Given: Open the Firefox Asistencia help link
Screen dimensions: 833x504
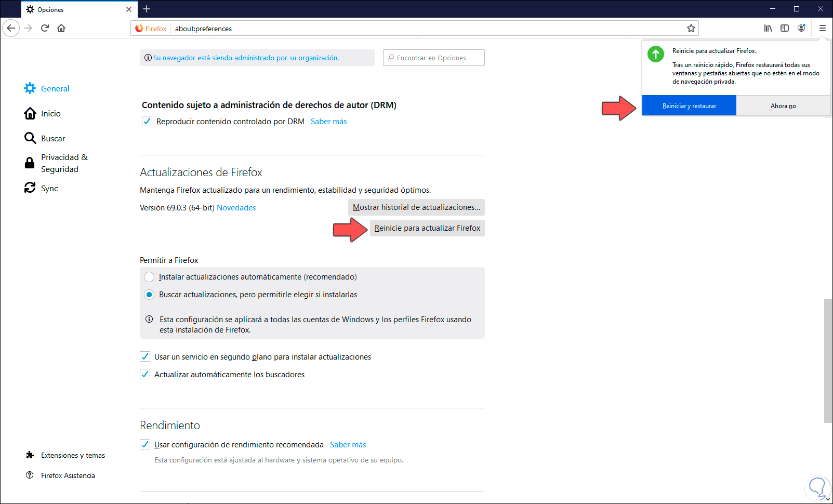Looking at the screenshot, I should point(68,475).
